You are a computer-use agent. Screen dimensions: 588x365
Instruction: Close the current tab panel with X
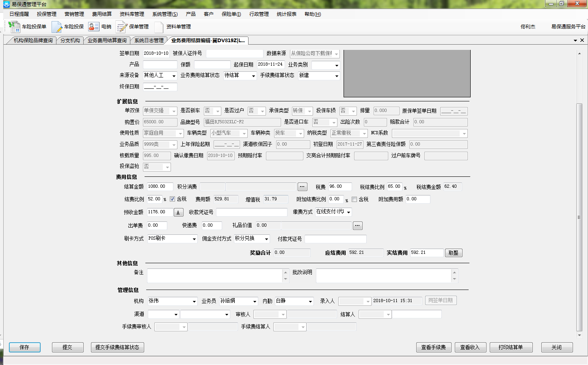582,40
